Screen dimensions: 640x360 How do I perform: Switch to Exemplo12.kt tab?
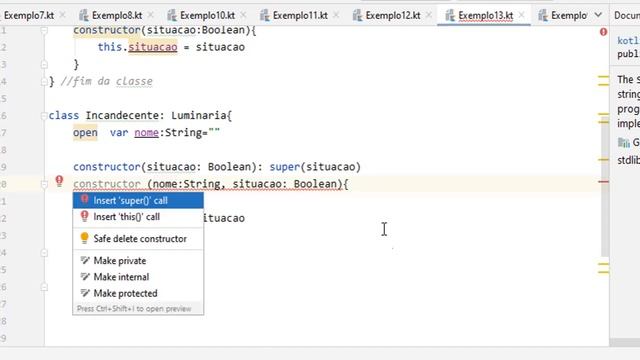(393, 16)
